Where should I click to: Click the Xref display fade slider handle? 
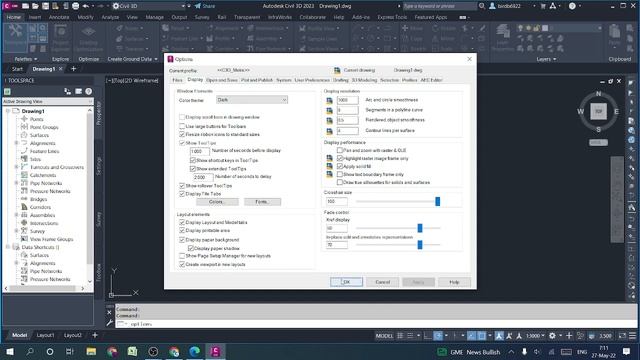coord(420,228)
